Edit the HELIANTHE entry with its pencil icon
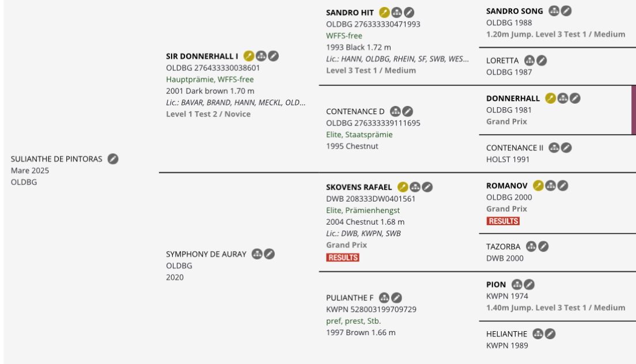Viewport: 636px width, 364px height. pos(550,334)
